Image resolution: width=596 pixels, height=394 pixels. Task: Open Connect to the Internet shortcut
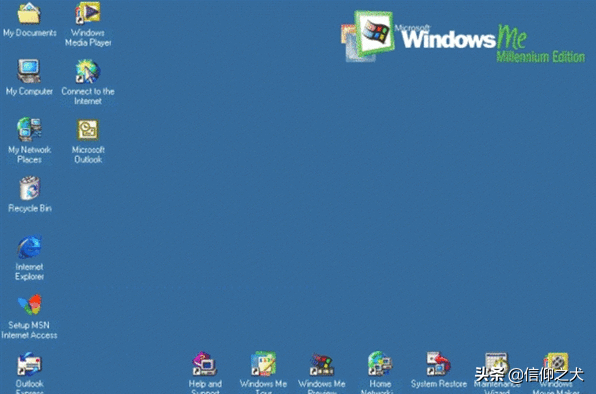pos(88,71)
